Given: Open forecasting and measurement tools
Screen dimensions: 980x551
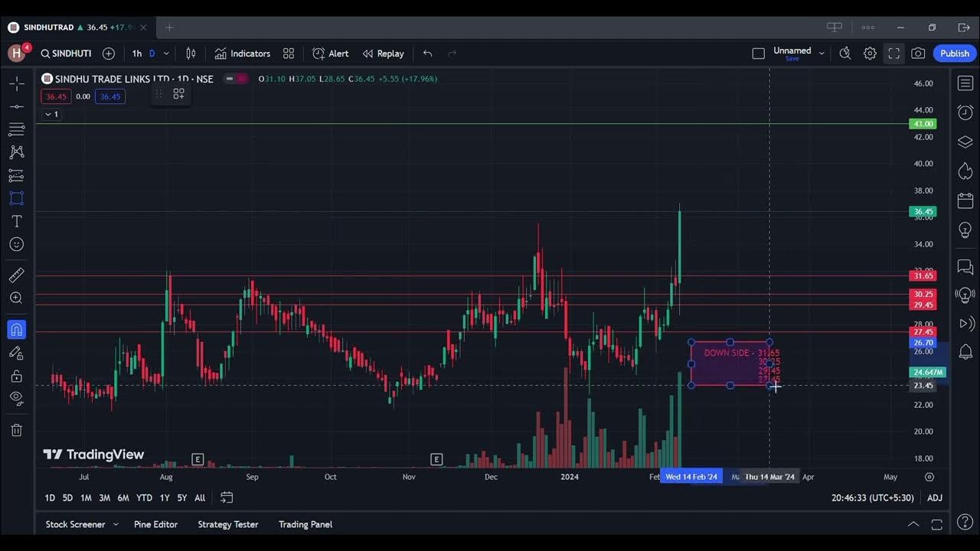Looking at the screenshot, I should pyautogui.click(x=16, y=175).
